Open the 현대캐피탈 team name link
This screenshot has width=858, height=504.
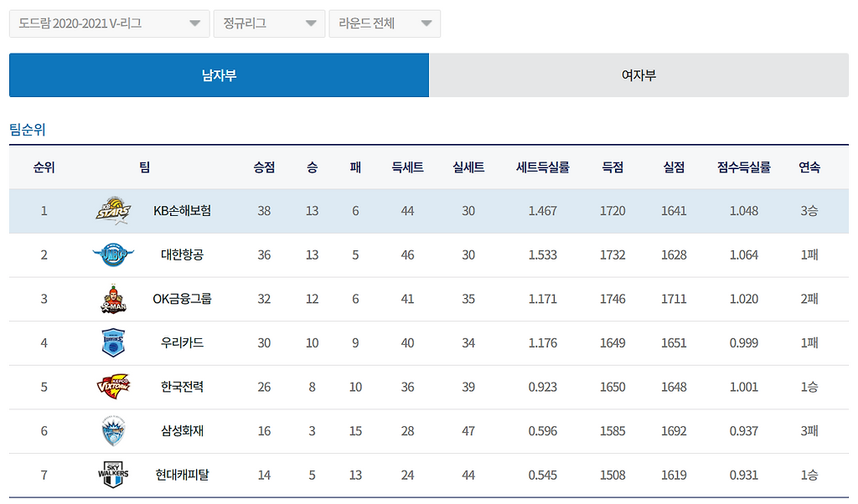point(182,475)
